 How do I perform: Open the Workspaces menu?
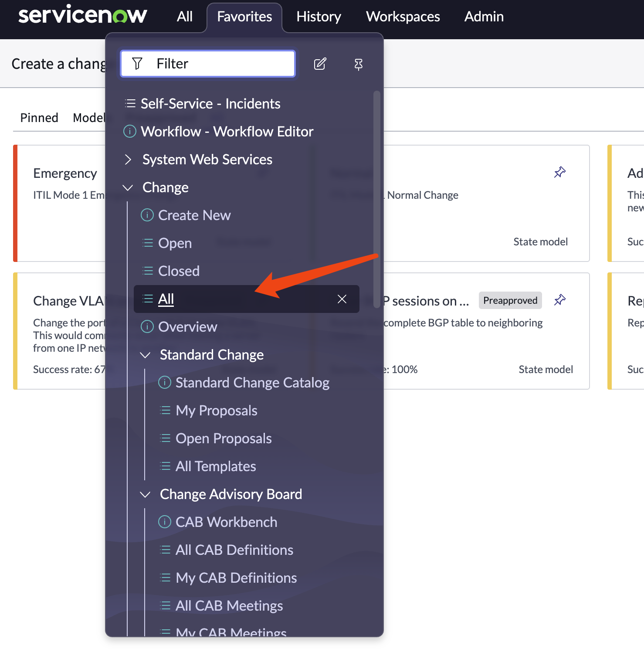point(403,17)
